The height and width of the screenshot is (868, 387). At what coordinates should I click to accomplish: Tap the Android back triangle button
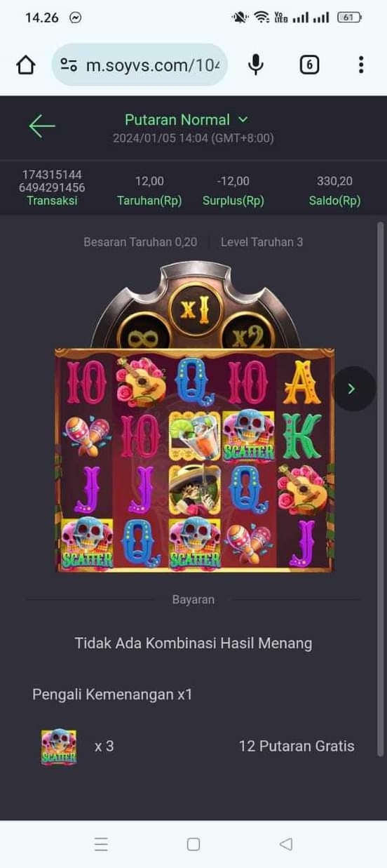point(285,844)
